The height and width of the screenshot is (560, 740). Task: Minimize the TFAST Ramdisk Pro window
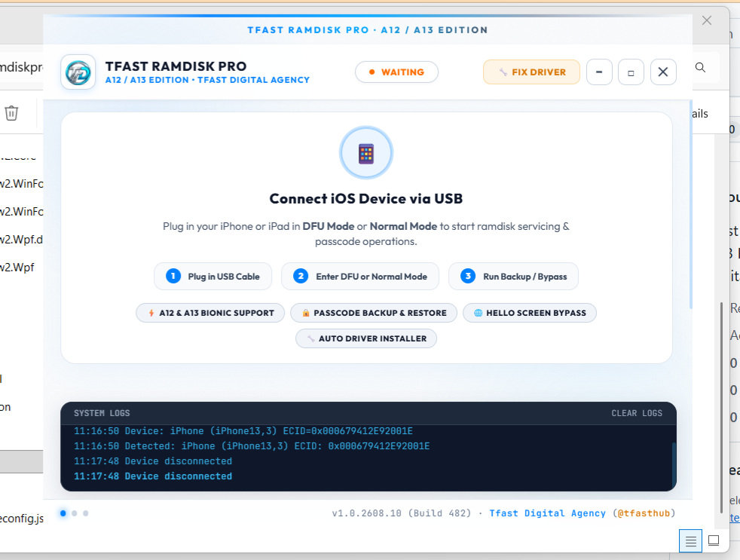pyautogui.click(x=599, y=72)
